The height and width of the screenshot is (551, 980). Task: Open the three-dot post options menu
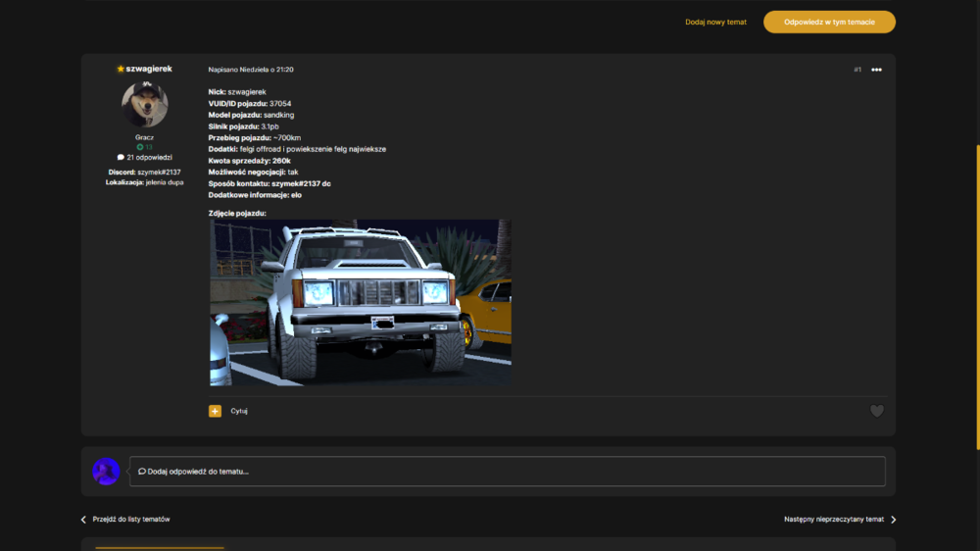point(876,70)
